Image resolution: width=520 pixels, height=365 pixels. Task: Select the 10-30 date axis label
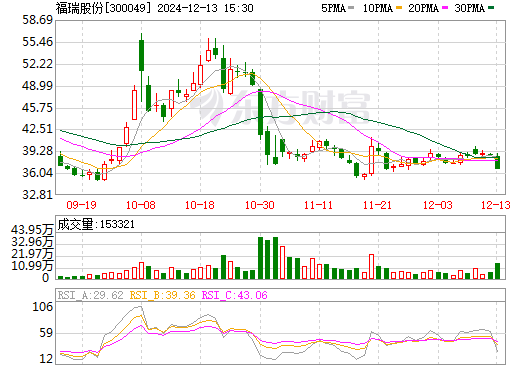click(260, 205)
